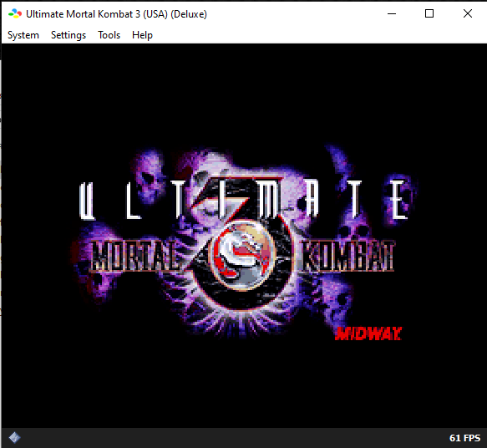The height and width of the screenshot is (448, 487).
Task: Click the blue diamond status bar icon
Action: pyautogui.click(x=14, y=438)
